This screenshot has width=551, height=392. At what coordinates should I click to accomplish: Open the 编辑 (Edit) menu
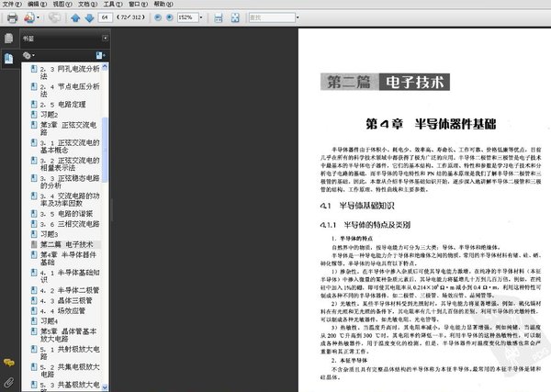(38, 4)
